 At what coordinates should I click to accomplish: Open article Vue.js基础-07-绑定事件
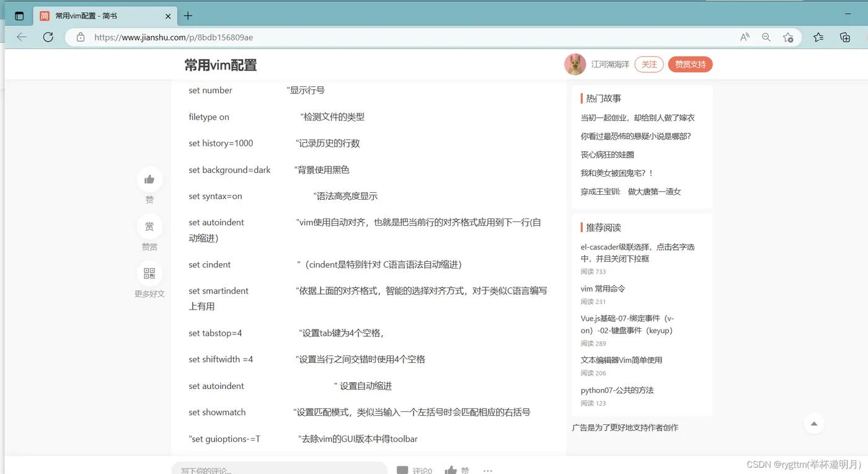point(627,324)
